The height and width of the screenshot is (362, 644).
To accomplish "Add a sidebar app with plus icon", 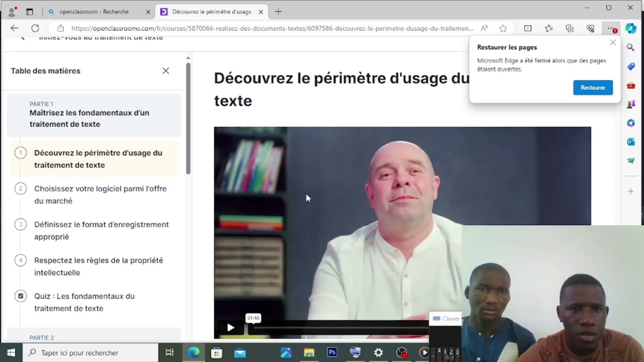I will (x=631, y=191).
